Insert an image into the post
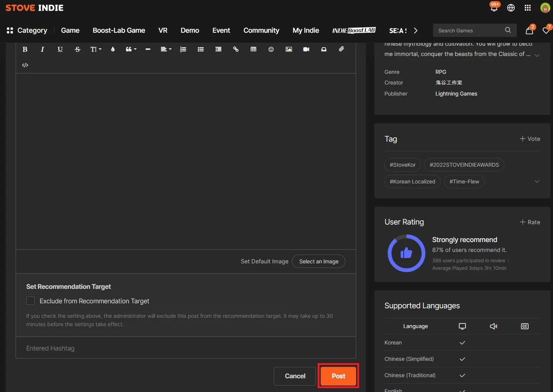Viewport: 553px width, 392px height. click(289, 49)
